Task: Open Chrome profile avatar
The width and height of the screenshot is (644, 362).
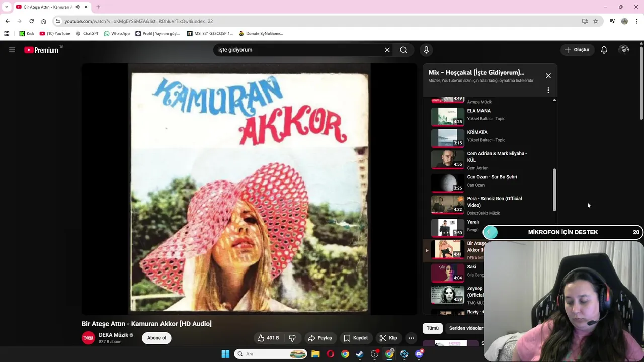Action: point(624,21)
